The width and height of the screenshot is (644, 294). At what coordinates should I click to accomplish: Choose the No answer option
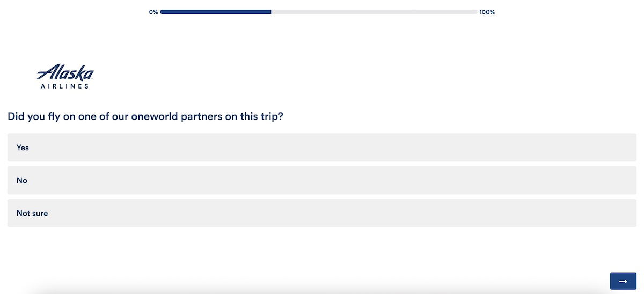point(322,180)
